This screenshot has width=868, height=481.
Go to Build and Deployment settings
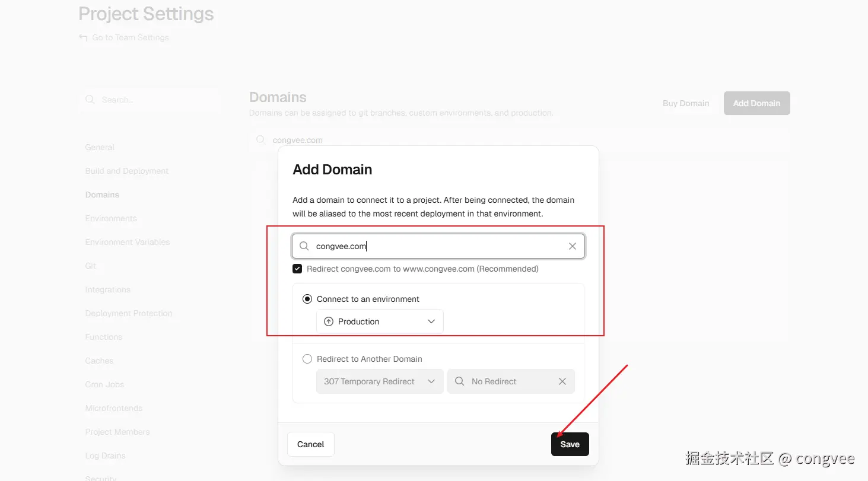[127, 171]
